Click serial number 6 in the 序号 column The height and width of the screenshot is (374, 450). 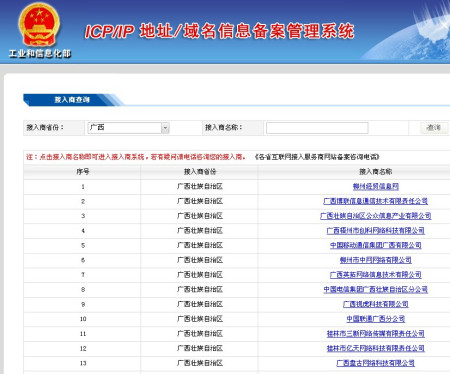click(83, 260)
